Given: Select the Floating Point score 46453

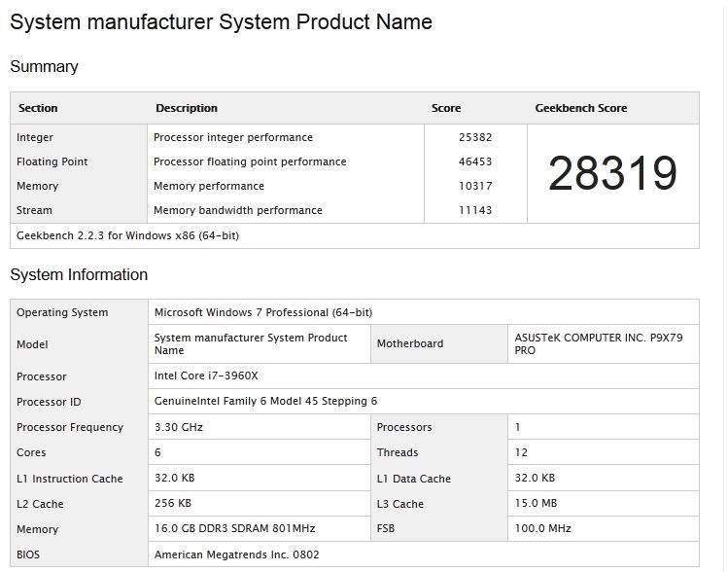Looking at the screenshot, I should click(475, 162).
